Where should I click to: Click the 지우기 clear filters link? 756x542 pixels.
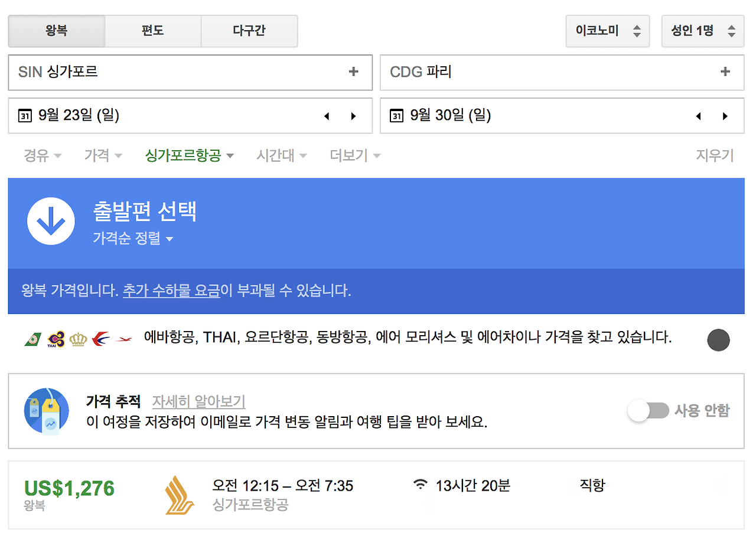click(715, 155)
